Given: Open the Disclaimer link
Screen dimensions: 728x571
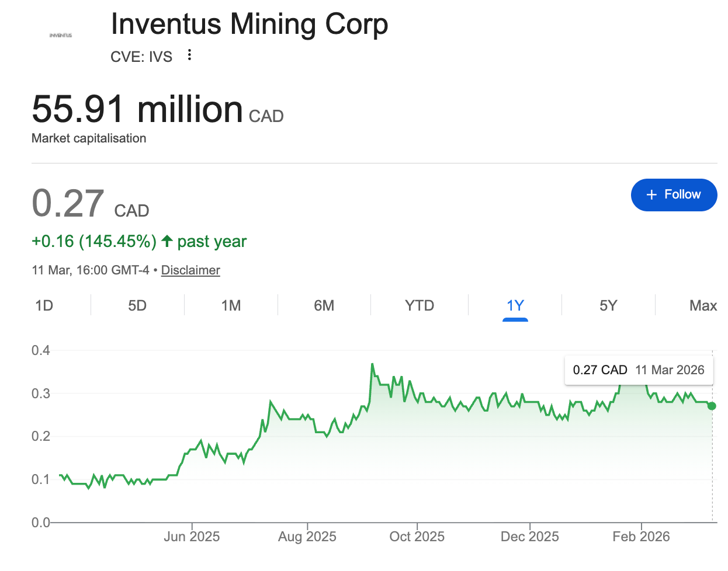Looking at the screenshot, I should tap(190, 270).
